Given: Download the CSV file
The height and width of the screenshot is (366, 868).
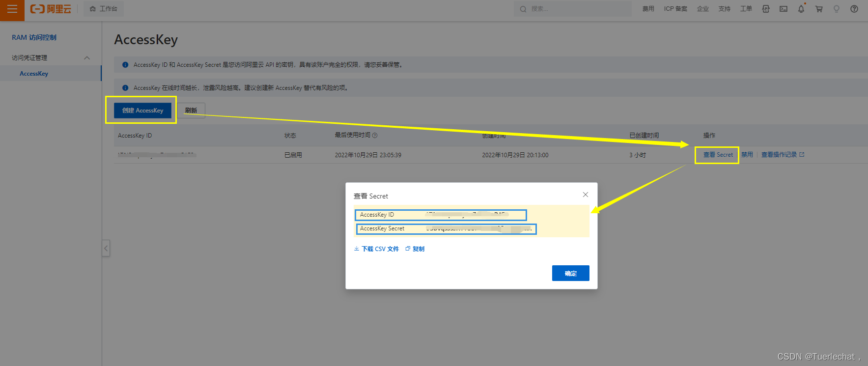Looking at the screenshot, I should point(376,249).
